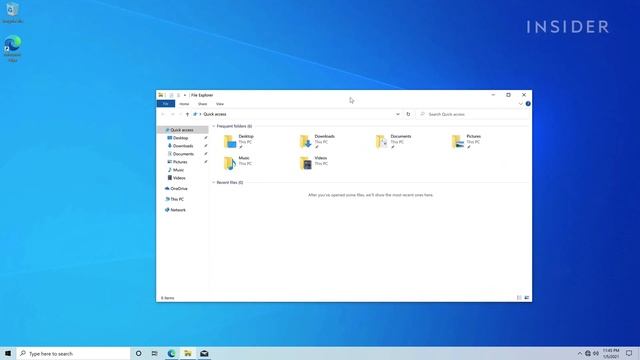Image resolution: width=640 pixels, height=360 pixels.
Task: Open the Pictures folder in Frequent folders
Action: tap(466, 141)
